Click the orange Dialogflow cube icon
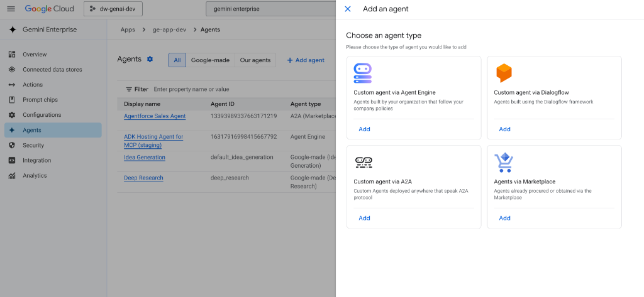Image resolution: width=644 pixels, height=297 pixels. (504, 73)
